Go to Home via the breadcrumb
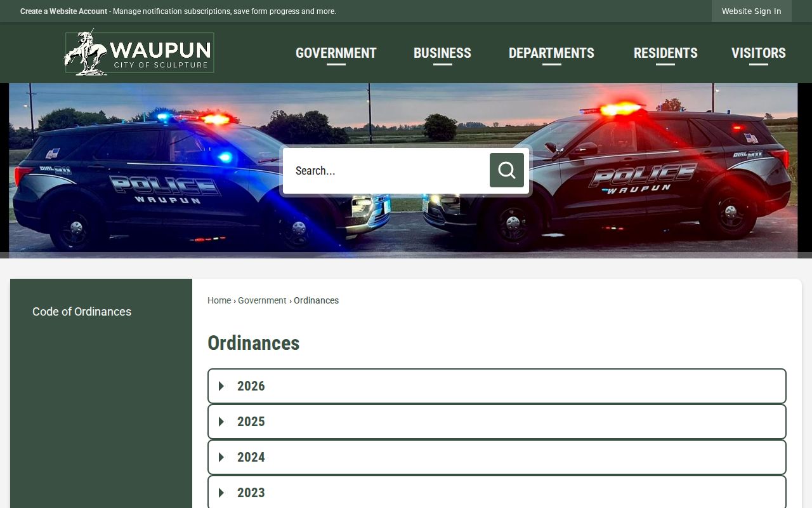This screenshot has width=812, height=508. [x=219, y=300]
